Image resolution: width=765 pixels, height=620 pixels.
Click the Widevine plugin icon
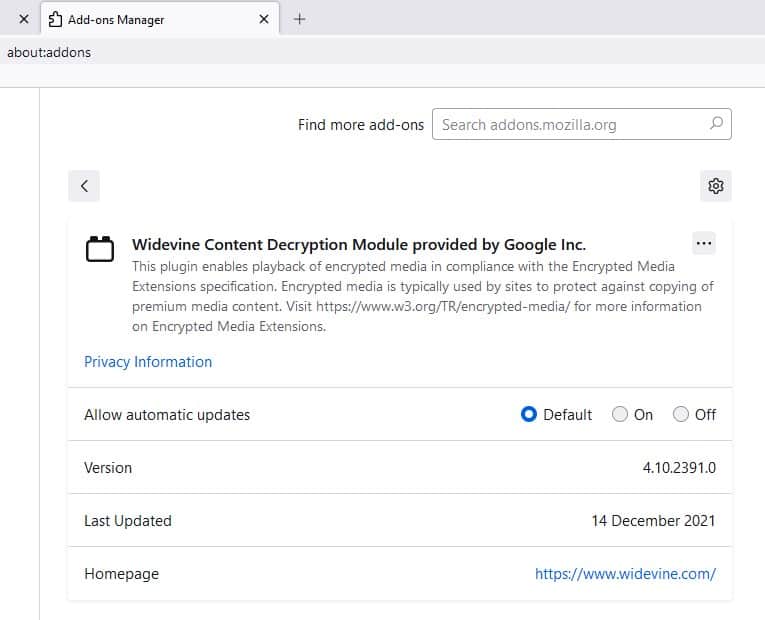pos(99,248)
